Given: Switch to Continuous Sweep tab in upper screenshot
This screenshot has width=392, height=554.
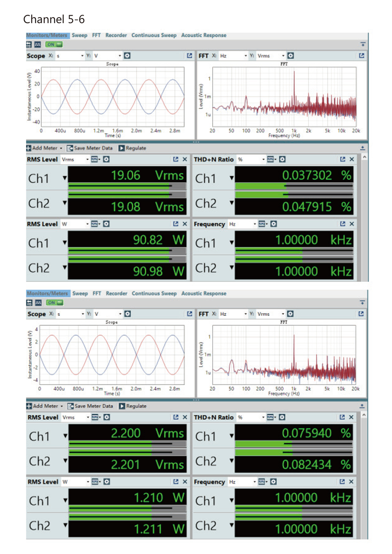Looking at the screenshot, I should (x=154, y=35).
